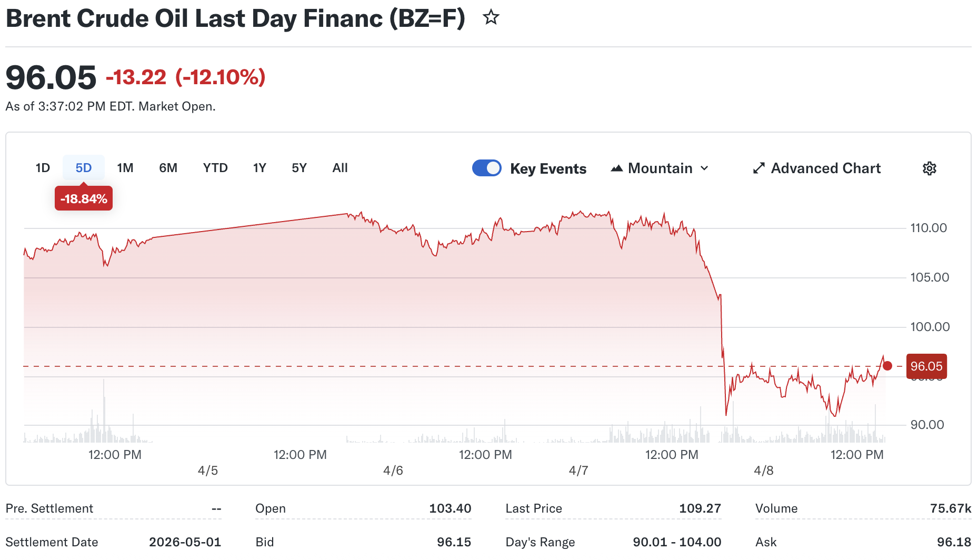The width and height of the screenshot is (978, 560).
Task: Show the 5Y chart range
Action: tap(299, 168)
